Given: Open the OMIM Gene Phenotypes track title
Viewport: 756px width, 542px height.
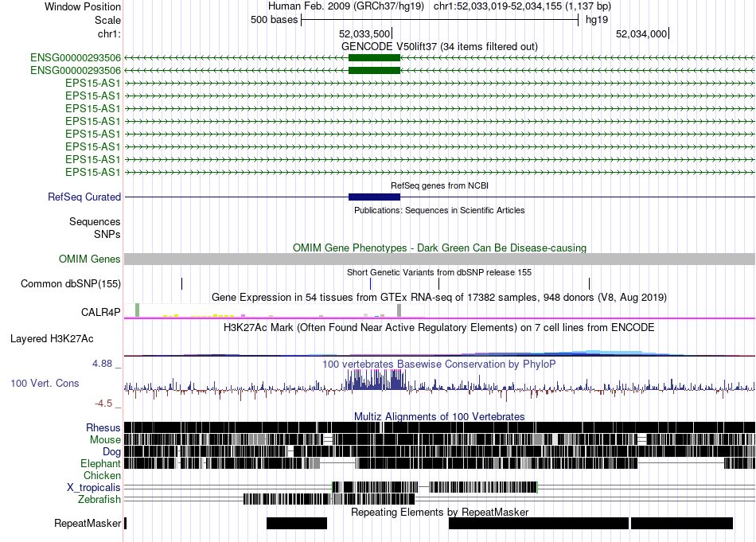Looking at the screenshot, I should pyautogui.click(x=439, y=248).
